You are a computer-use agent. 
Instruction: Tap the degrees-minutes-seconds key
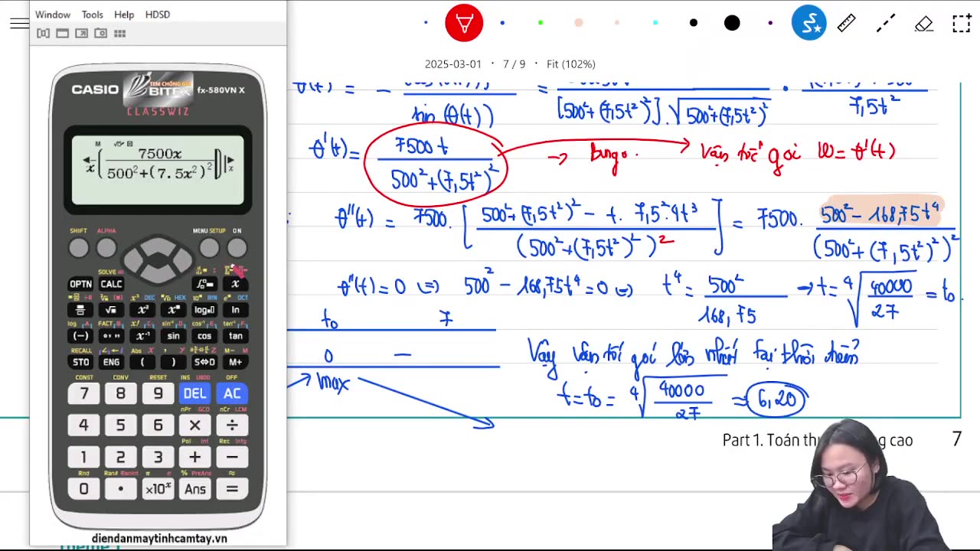111,336
